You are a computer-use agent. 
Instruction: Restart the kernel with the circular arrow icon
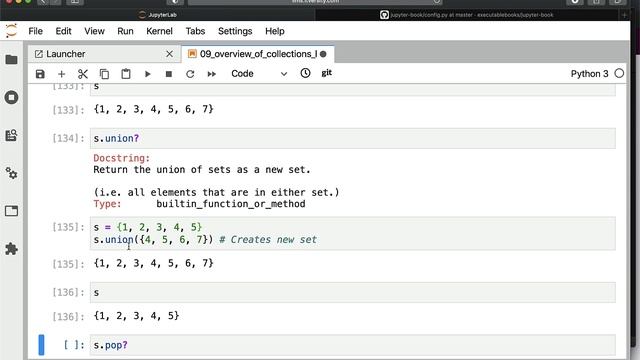click(190, 74)
